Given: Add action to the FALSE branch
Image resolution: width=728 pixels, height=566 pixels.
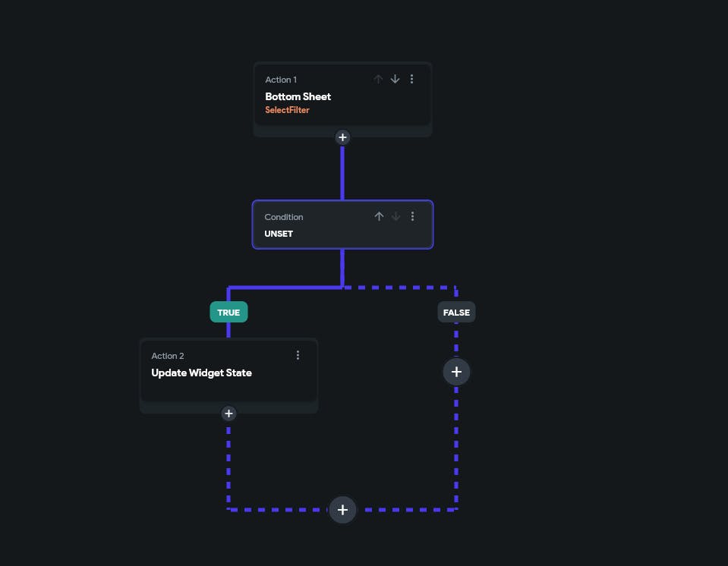Looking at the screenshot, I should pyautogui.click(x=456, y=372).
